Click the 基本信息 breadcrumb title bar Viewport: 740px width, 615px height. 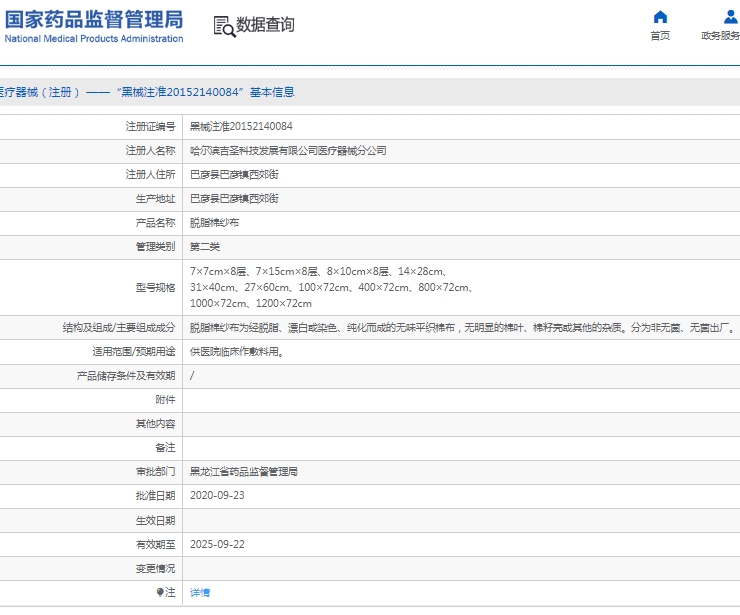coord(150,92)
